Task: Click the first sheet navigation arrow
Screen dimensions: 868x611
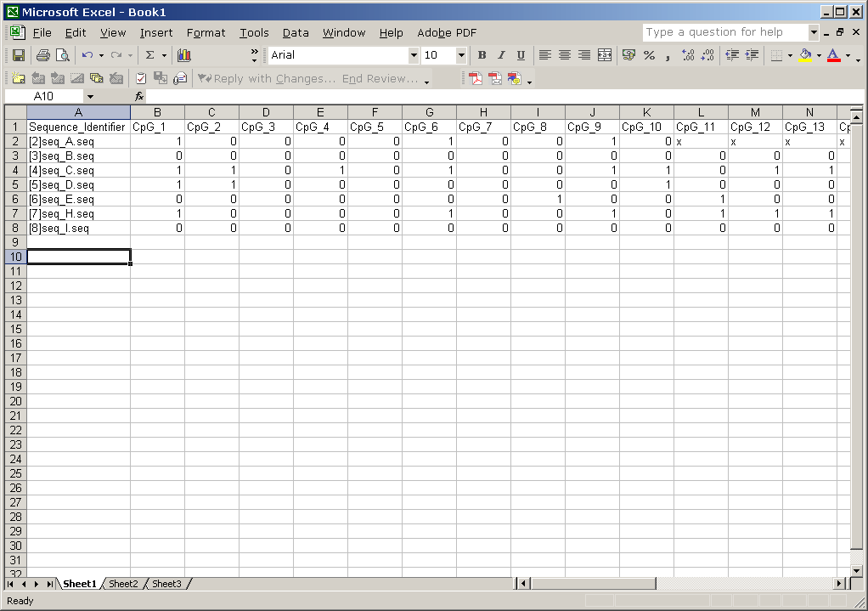Action: tap(10, 584)
